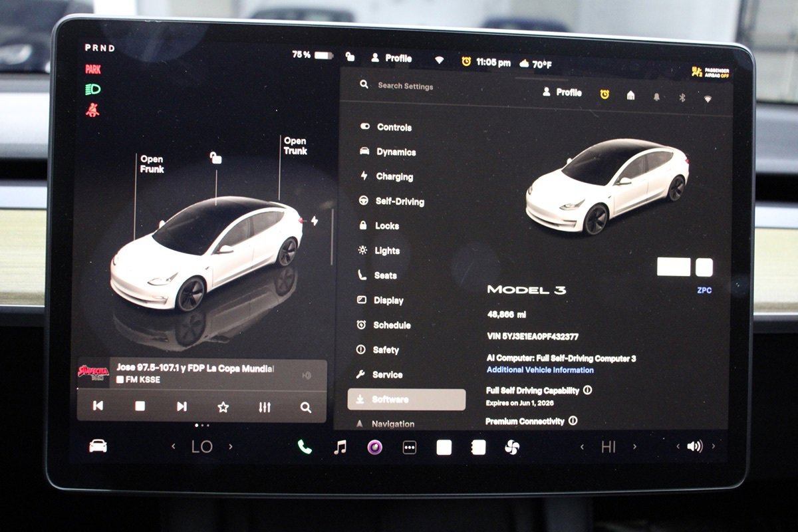
Task: Tap the charge port lightning bolt icon
Action: click(x=315, y=221)
